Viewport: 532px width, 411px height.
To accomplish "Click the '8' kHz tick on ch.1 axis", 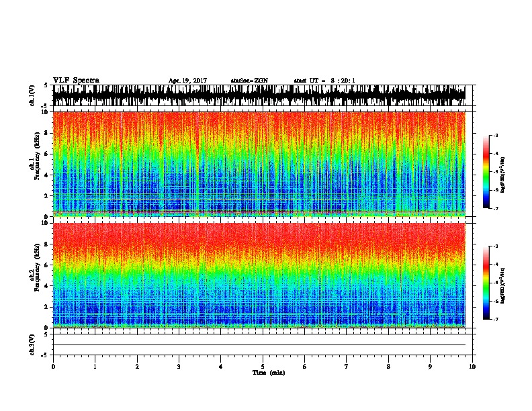I will pos(47,133).
